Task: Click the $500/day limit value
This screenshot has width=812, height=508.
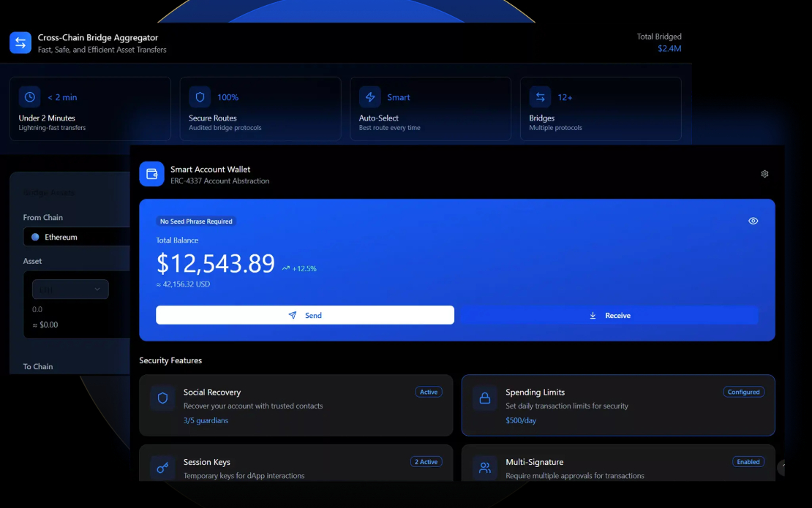Action: click(x=520, y=420)
